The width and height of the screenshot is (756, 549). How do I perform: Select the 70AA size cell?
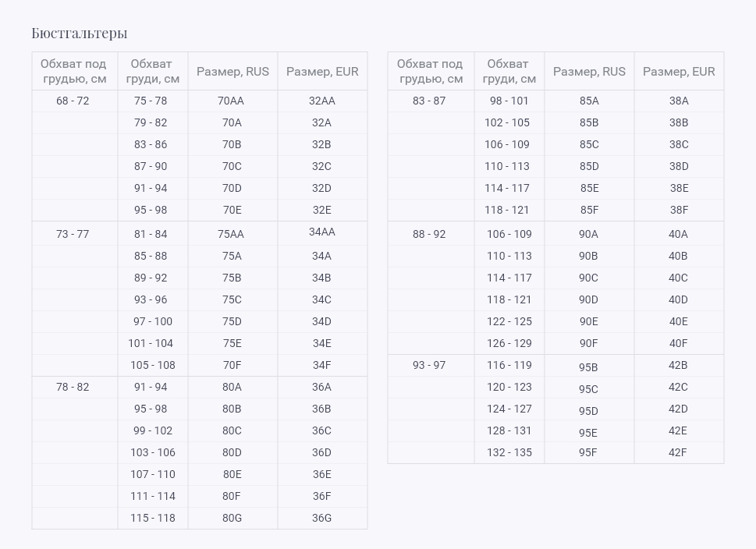pos(231,101)
